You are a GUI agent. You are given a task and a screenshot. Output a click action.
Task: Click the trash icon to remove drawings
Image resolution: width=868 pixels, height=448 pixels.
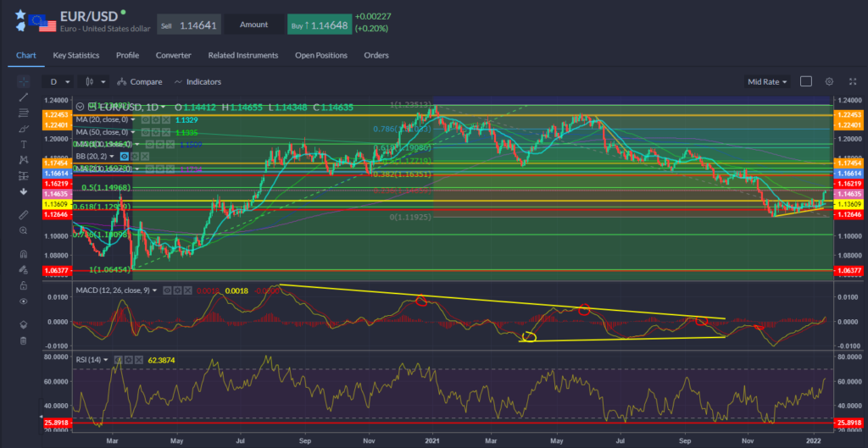point(23,340)
